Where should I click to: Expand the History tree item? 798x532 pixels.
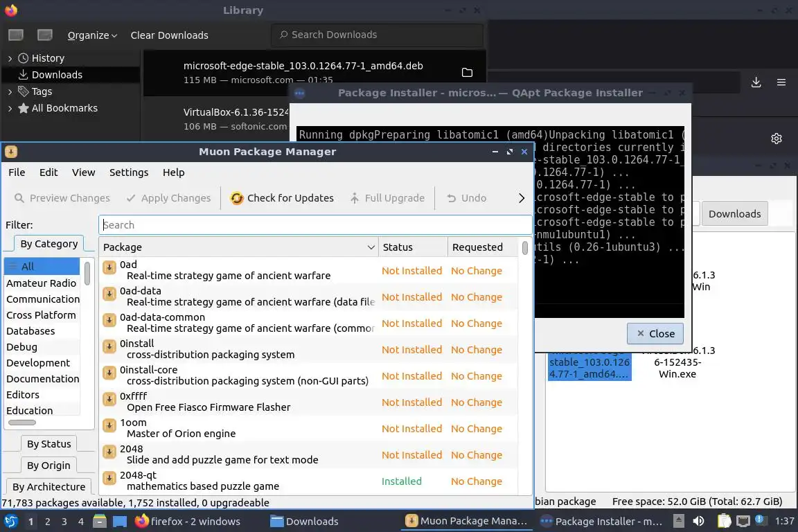10,59
